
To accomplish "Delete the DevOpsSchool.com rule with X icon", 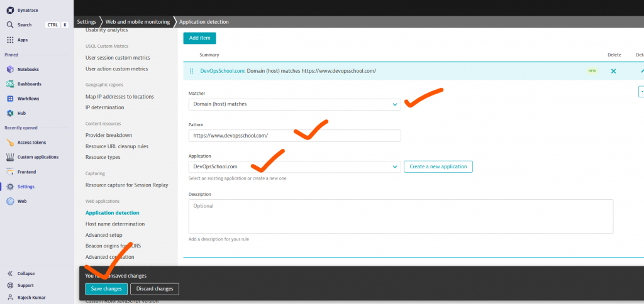I will (x=613, y=71).
